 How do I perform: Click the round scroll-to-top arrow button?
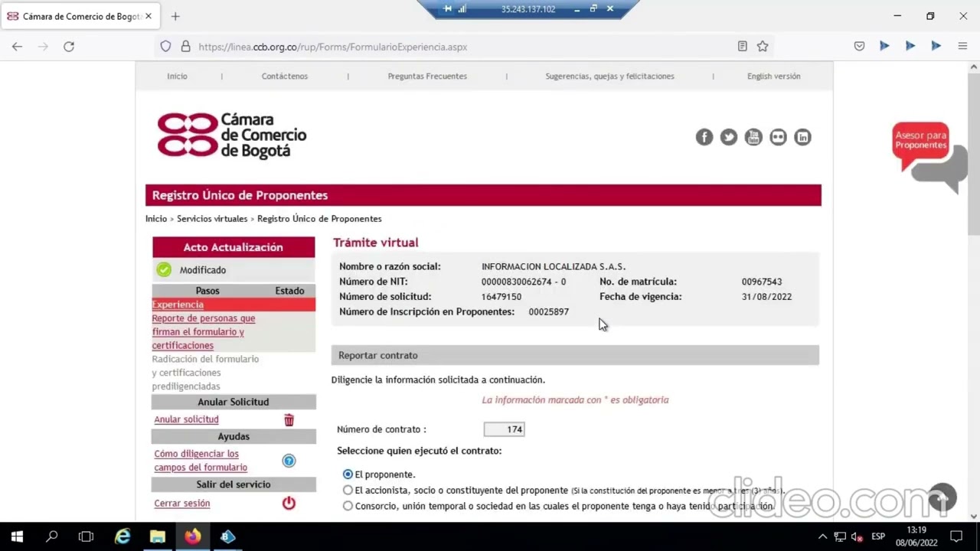coord(942,498)
